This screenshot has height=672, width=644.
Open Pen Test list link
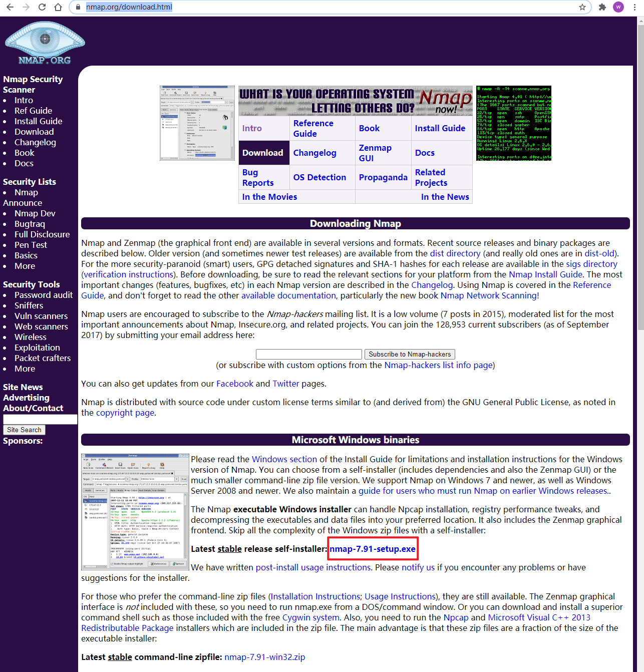click(31, 245)
